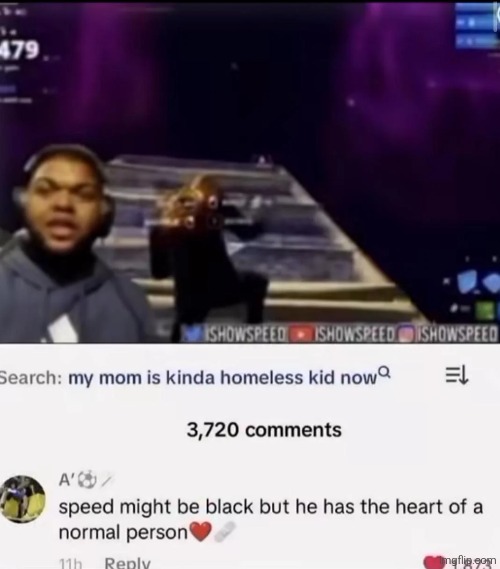This screenshot has width=500, height=569.
Task: Reply to the 'speed might be black' comment
Action: pyautogui.click(x=127, y=563)
